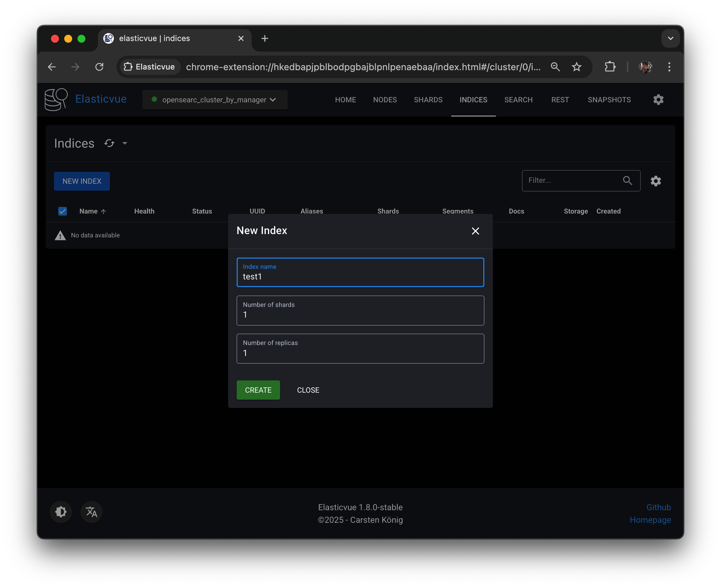Click the filter search magnifier icon
This screenshot has width=721, height=588.
627,180
